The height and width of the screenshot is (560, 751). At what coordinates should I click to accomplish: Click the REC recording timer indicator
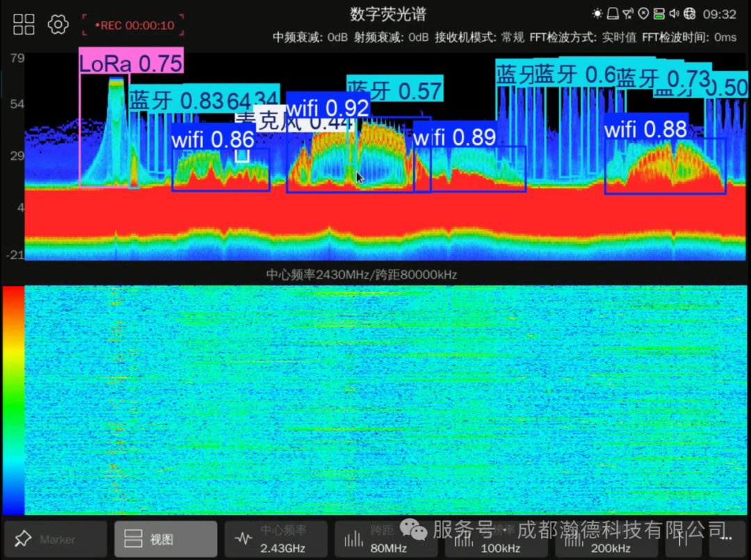coord(134,25)
